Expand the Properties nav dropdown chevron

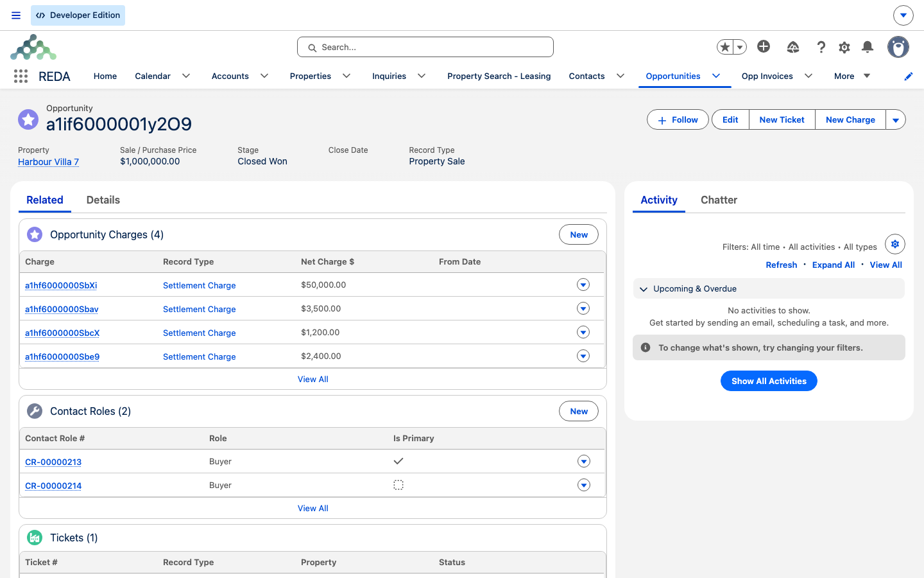pyautogui.click(x=346, y=76)
